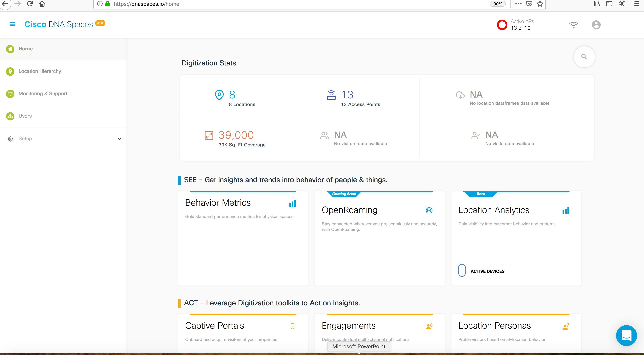
Task: Click the Digitization Stats heading
Action: click(209, 63)
